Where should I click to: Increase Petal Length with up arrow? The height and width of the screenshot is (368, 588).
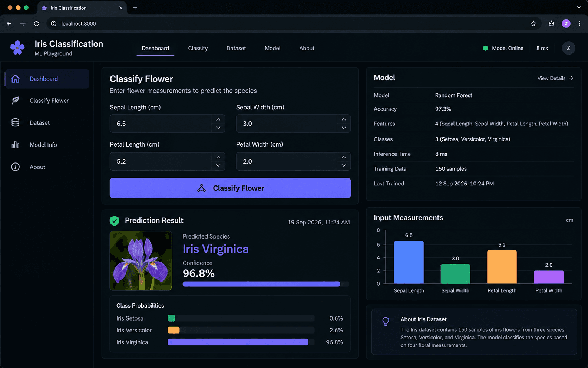tap(218, 157)
